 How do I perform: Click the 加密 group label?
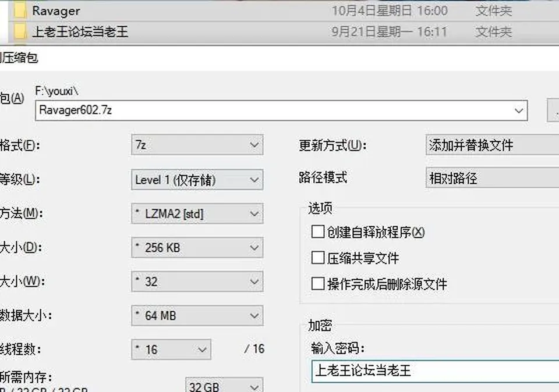tap(320, 326)
